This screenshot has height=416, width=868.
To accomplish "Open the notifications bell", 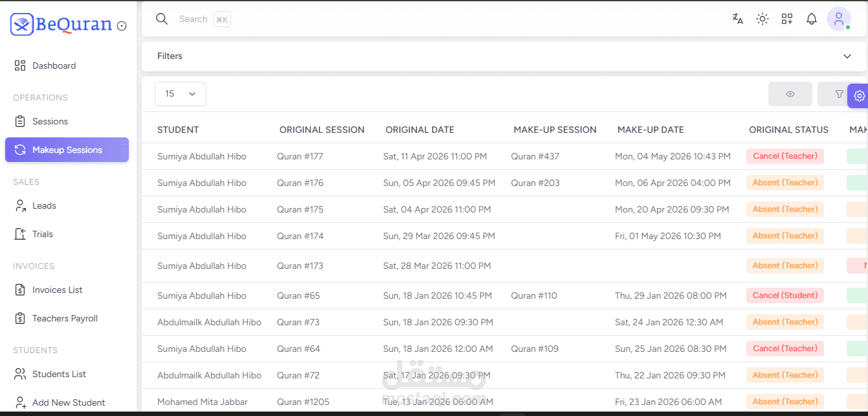I will (x=812, y=19).
